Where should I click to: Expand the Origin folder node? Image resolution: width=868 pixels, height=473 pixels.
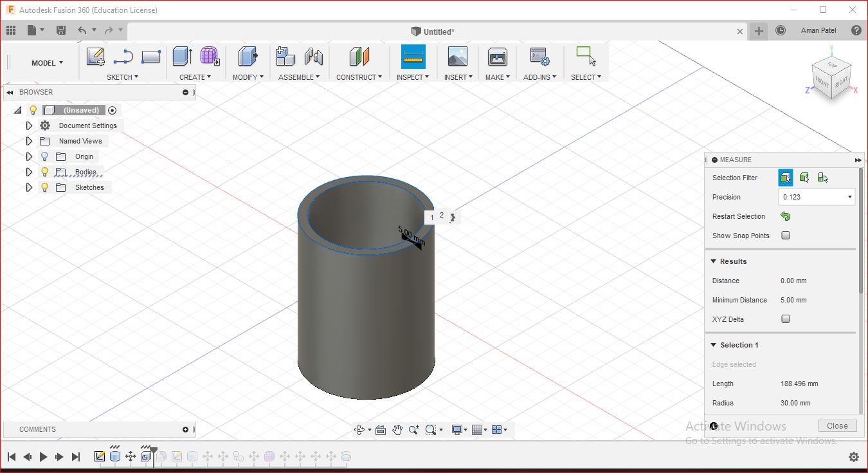tap(29, 156)
